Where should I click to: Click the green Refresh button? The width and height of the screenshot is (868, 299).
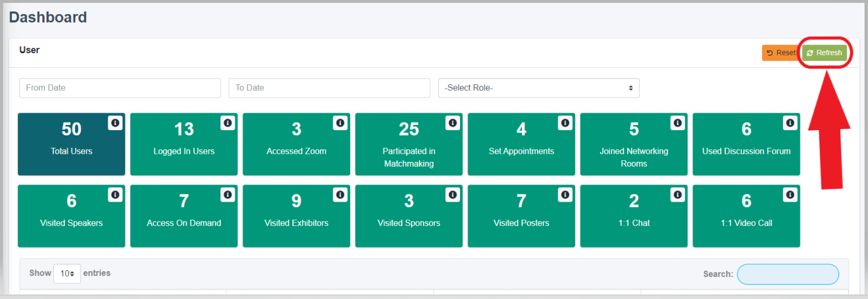[x=824, y=53]
